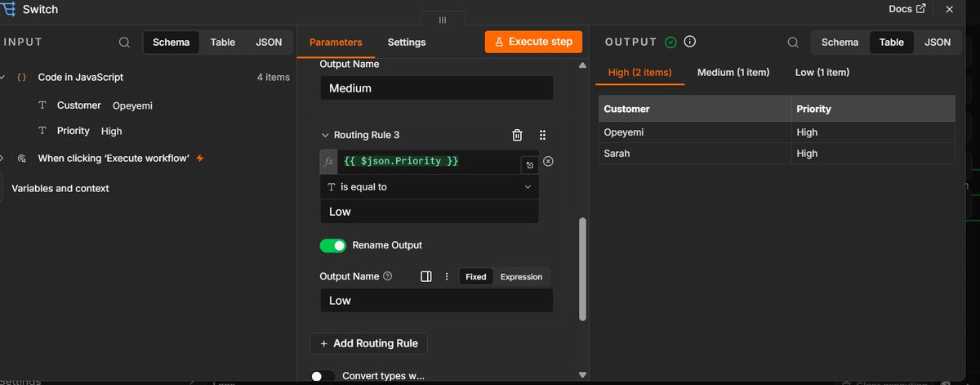The width and height of the screenshot is (980, 385).
Task: Open the Settings tab
Action: click(x=406, y=43)
